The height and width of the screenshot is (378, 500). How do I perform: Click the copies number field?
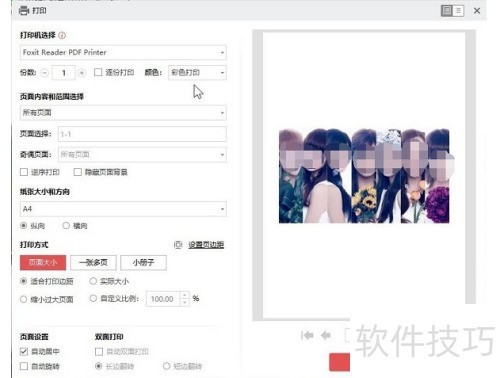coord(63,73)
